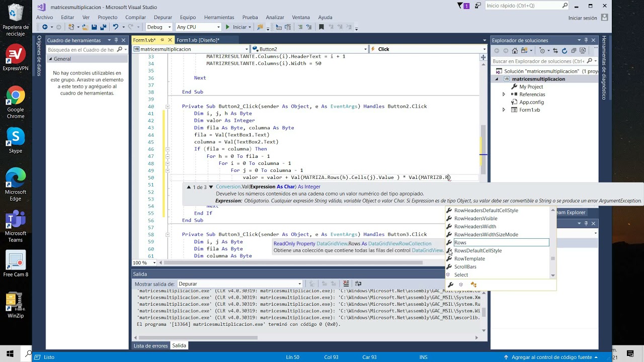
Task: Open the matricesmultiplicacion class dropdown
Action: pos(191,49)
